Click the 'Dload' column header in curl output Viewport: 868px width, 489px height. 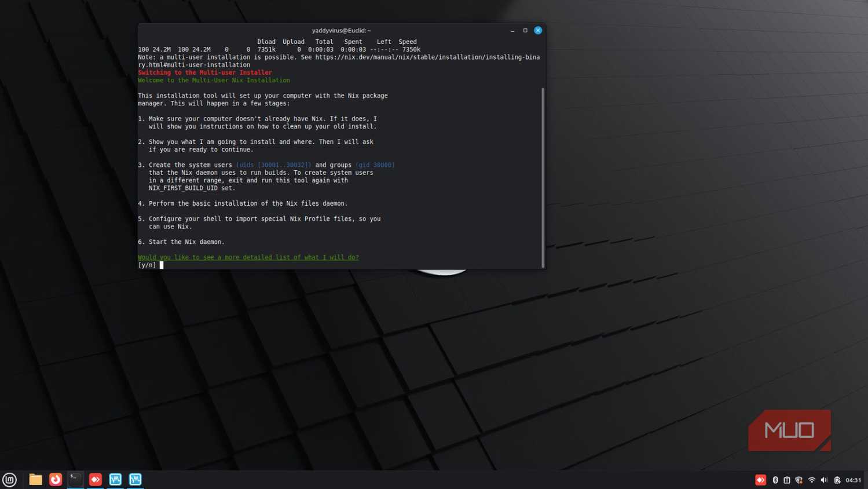coord(266,42)
